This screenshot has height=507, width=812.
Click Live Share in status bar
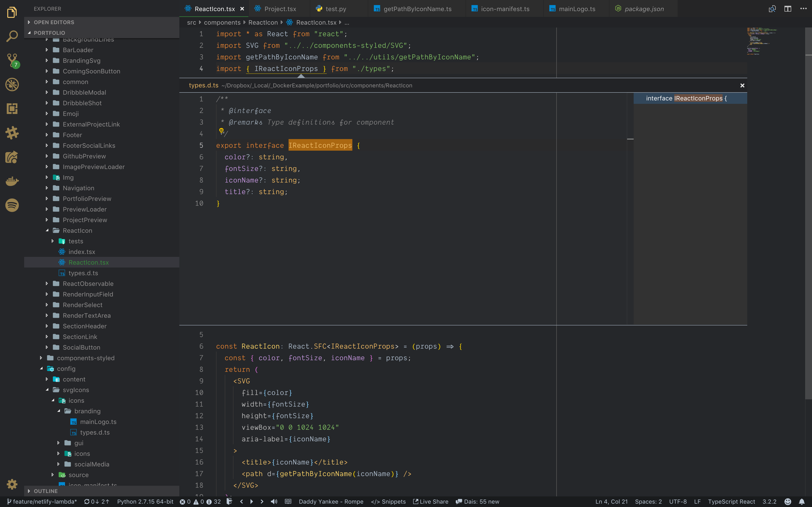[x=430, y=502]
